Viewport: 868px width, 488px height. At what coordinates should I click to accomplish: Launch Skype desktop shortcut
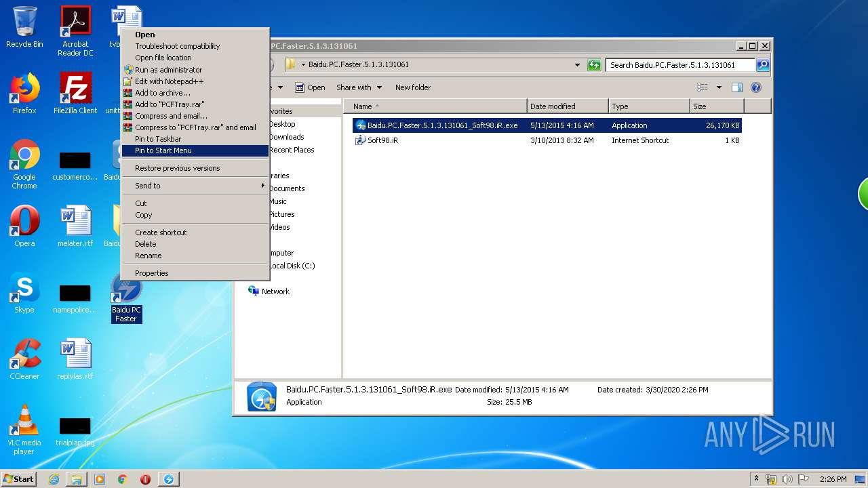coord(24,293)
